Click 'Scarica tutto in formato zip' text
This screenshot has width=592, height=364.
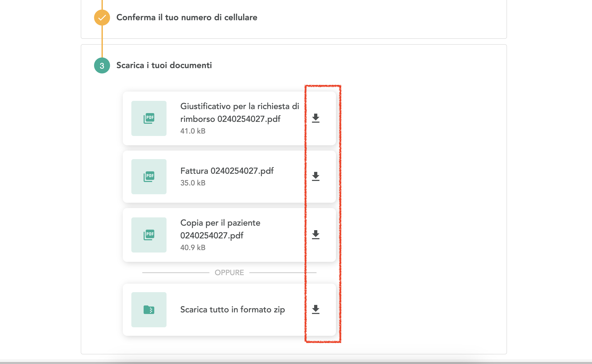point(233,310)
